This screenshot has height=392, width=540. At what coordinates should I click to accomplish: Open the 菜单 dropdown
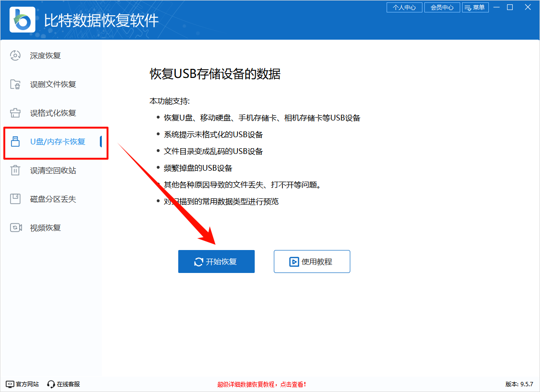pyautogui.click(x=479, y=7)
